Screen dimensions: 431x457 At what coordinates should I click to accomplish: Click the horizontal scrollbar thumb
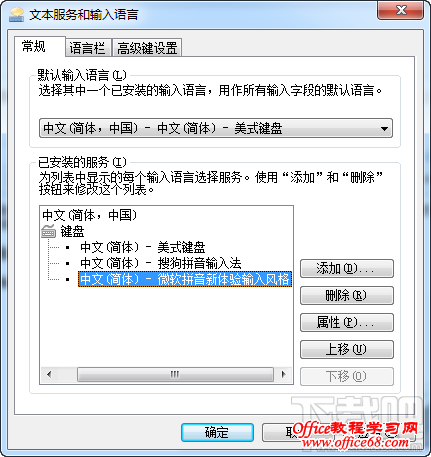tap(175, 374)
